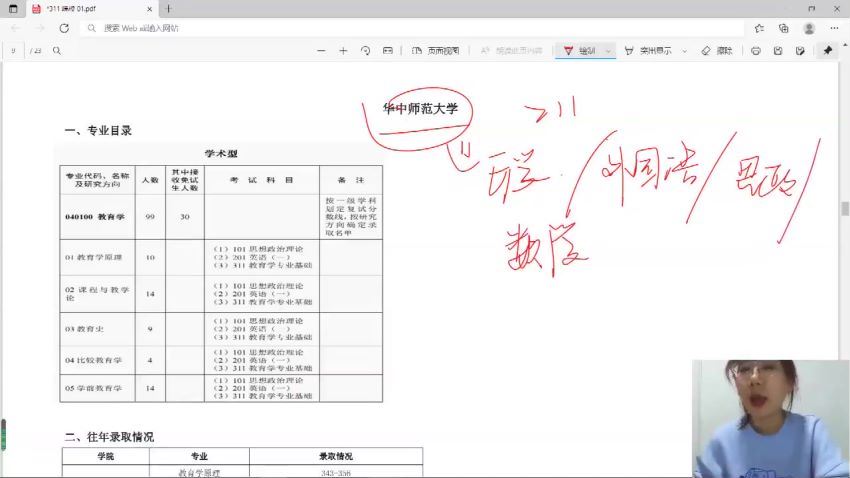Pin the PDF toolbar
This screenshot has width=850, height=478.
tap(828, 50)
